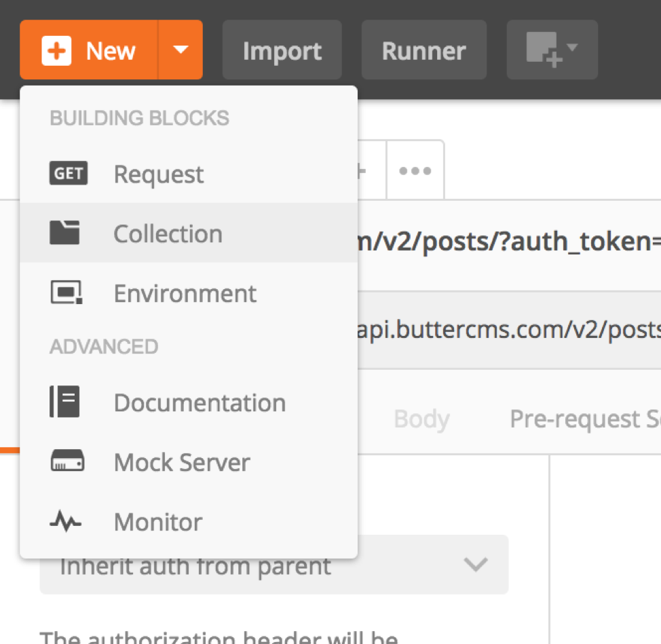Open the tab overflow ellipsis menu
This screenshot has width=661, height=644.
tap(415, 169)
